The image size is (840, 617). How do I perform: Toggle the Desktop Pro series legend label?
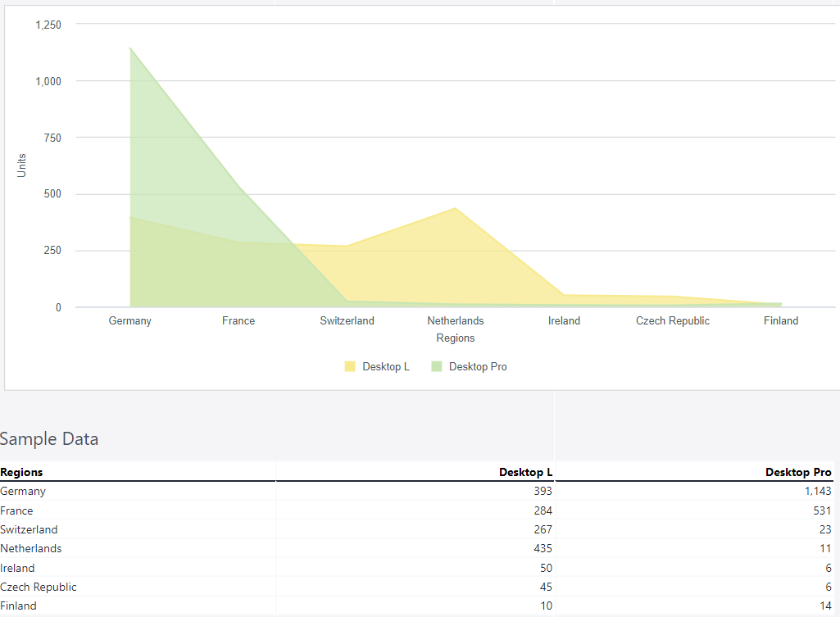coord(477,367)
